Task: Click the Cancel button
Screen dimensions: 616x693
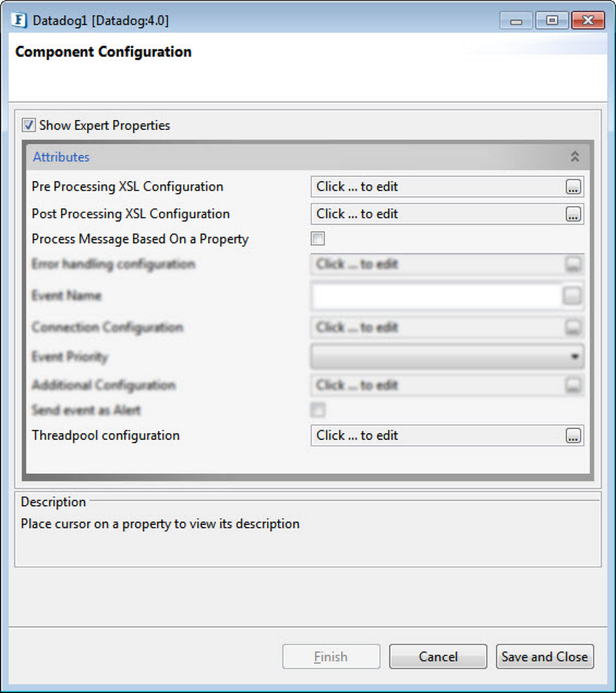Action: coord(438,657)
